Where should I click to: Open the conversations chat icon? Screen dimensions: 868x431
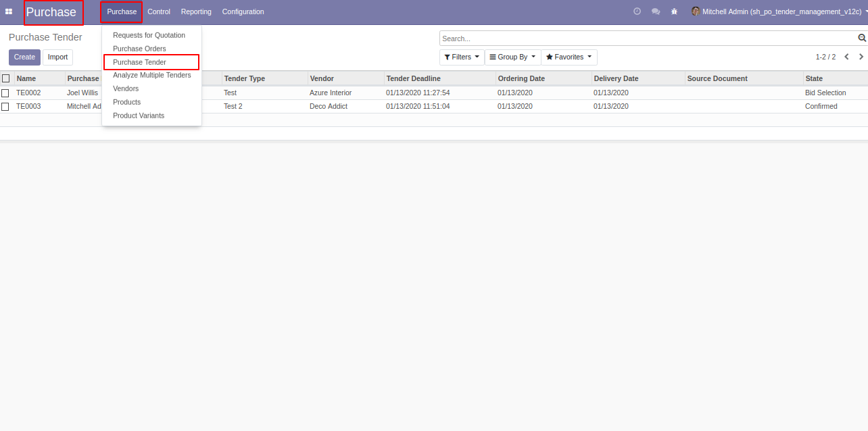coord(656,11)
